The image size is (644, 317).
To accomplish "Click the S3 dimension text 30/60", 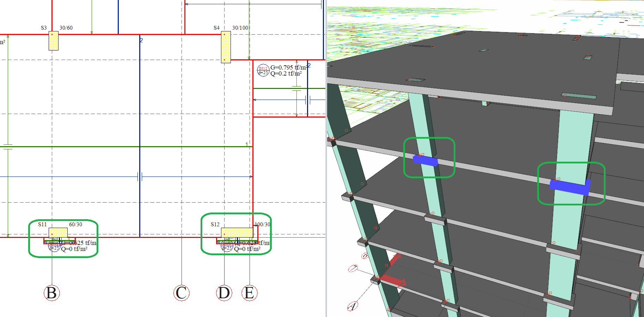I will coord(66,28).
